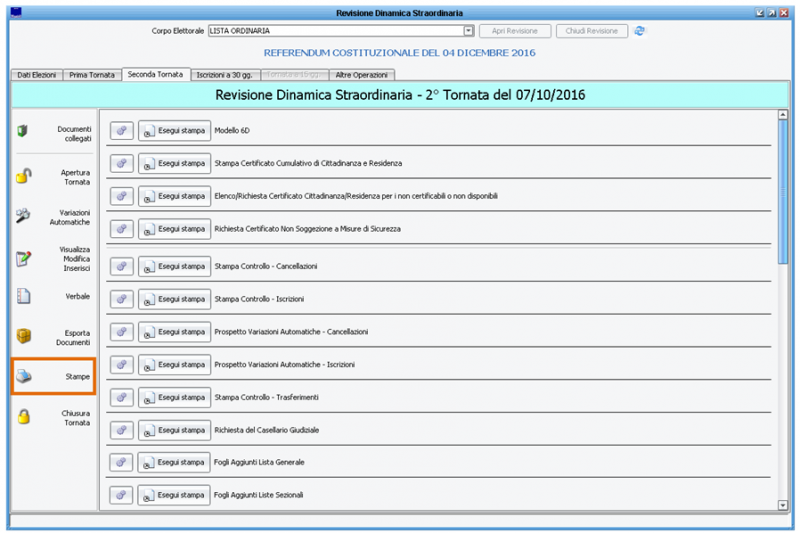
Task: Click the Chiusura Tornata locked padlock icon
Action: click(23, 416)
